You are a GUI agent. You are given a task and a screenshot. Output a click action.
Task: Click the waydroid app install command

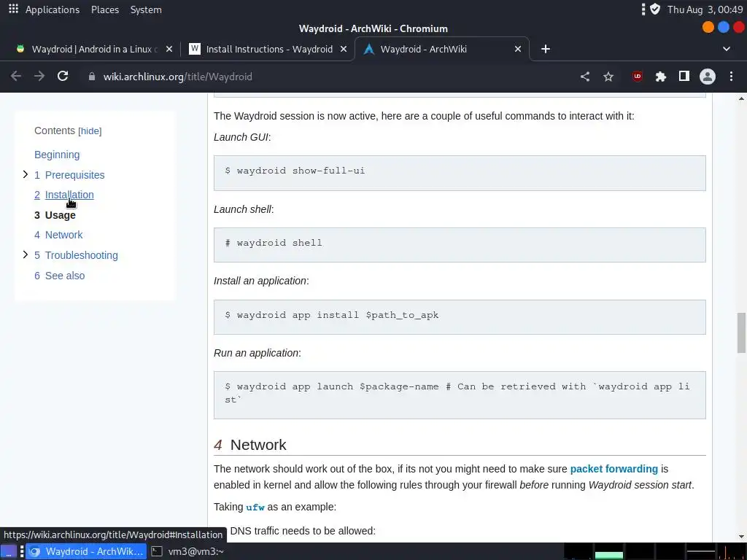(x=460, y=317)
